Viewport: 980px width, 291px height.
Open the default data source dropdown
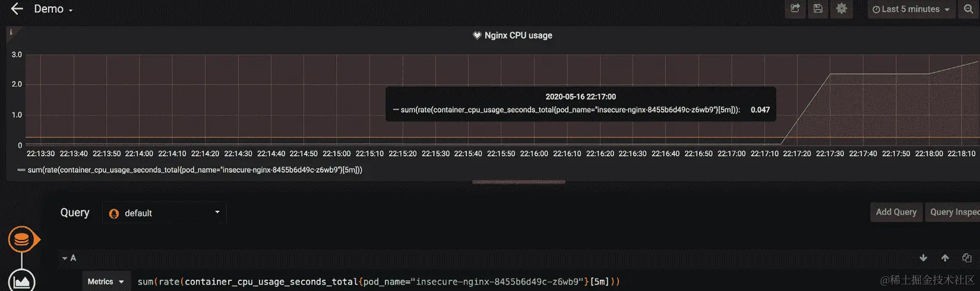(165, 213)
